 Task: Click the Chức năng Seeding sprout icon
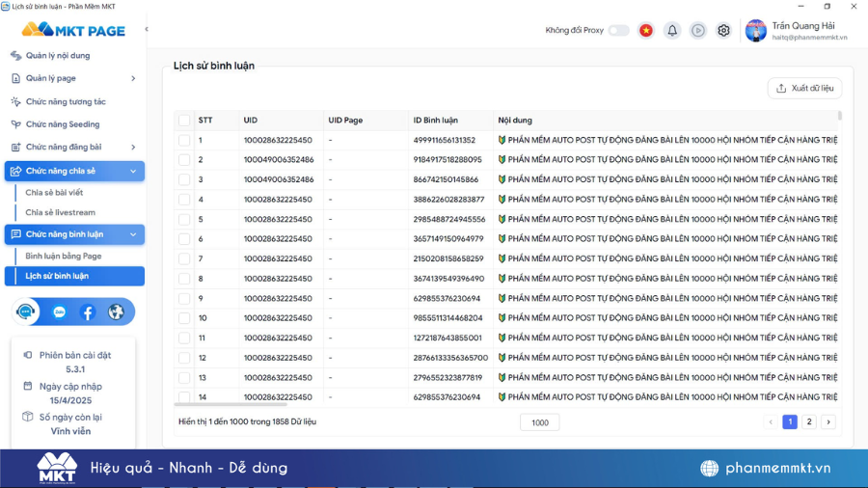click(x=16, y=124)
